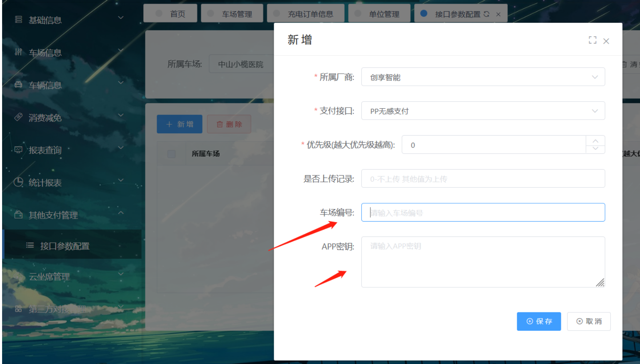Focus the 优先级 number input
Image resolution: width=640 pixels, height=364 pixels.
494,145
